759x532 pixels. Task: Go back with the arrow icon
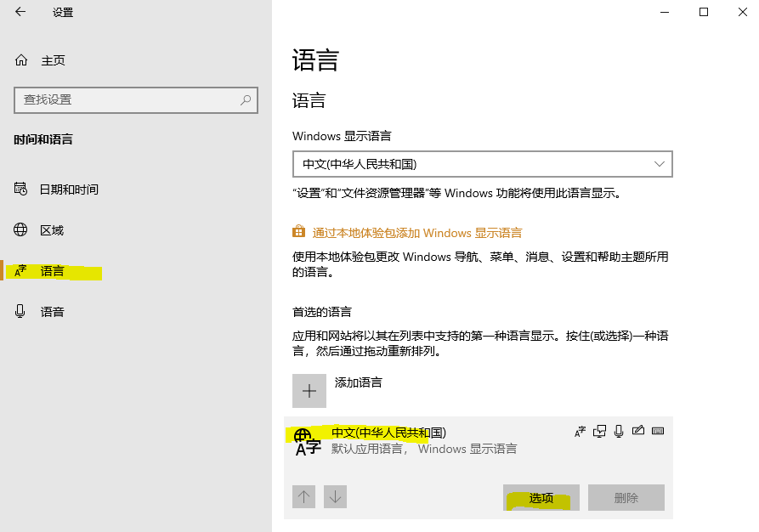coord(20,12)
